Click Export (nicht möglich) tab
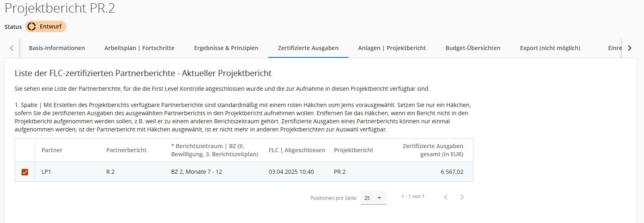This screenshot has height=223, width=644. tap(550, 48)
